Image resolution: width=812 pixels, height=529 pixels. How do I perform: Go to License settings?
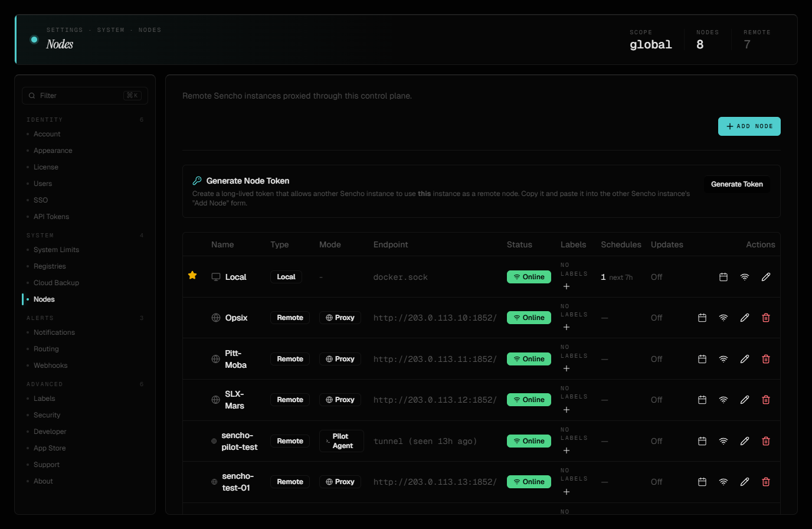pos(46,167)
